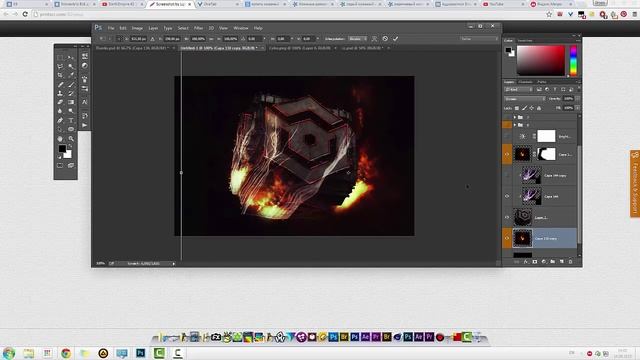Create a new group folder icon
This screenshot has width=640, height=360.
pyautogui.click(x=553, y=262)
